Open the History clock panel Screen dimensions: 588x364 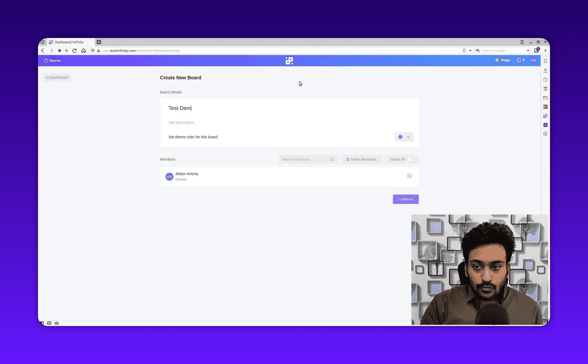[x=545, y=80]
